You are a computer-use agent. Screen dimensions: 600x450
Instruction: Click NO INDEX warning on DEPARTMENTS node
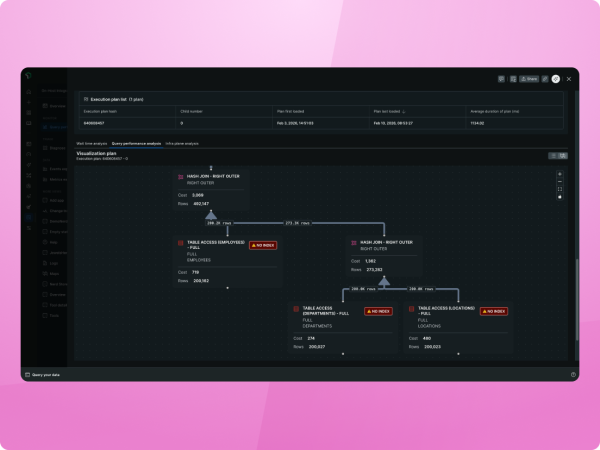(378, 311)
